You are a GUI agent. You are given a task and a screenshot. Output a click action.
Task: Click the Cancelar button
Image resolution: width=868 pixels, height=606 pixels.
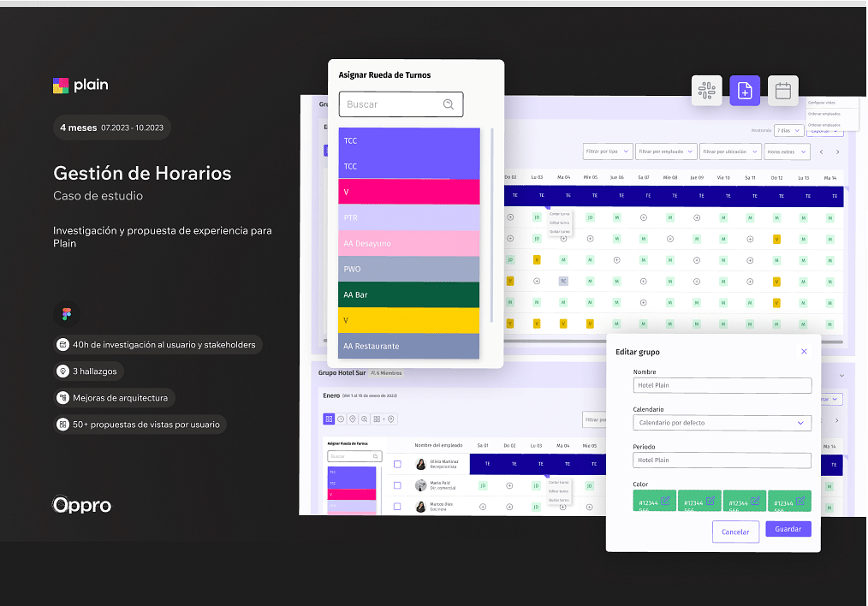point(735,532)
